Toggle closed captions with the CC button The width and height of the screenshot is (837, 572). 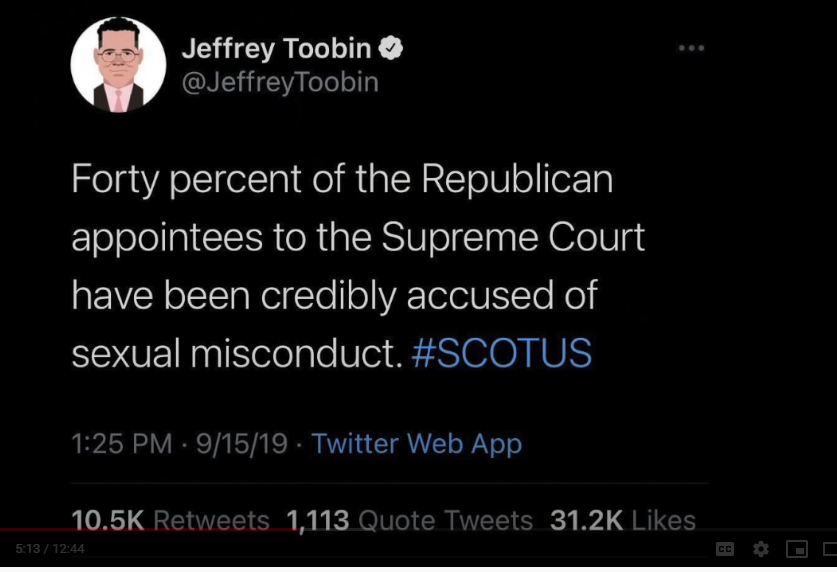pyautogui.click(x=724, y=549)
